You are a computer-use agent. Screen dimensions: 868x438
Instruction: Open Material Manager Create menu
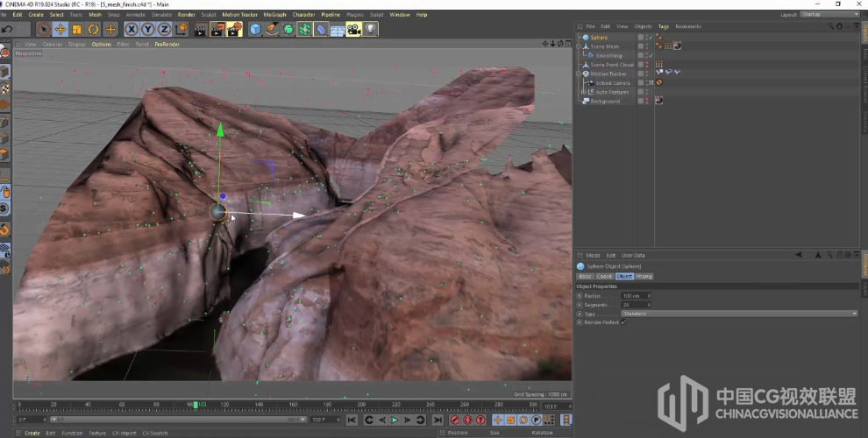tap(32, 433)
